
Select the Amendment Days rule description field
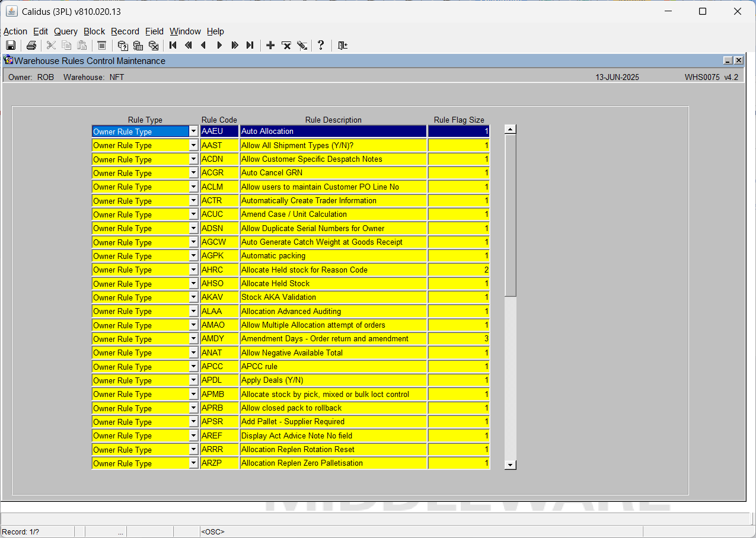pos(333,339)
